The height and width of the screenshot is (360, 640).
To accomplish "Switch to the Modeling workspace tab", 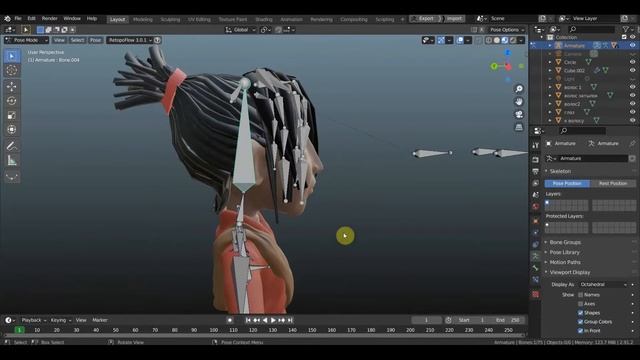I will click(143, 20).
